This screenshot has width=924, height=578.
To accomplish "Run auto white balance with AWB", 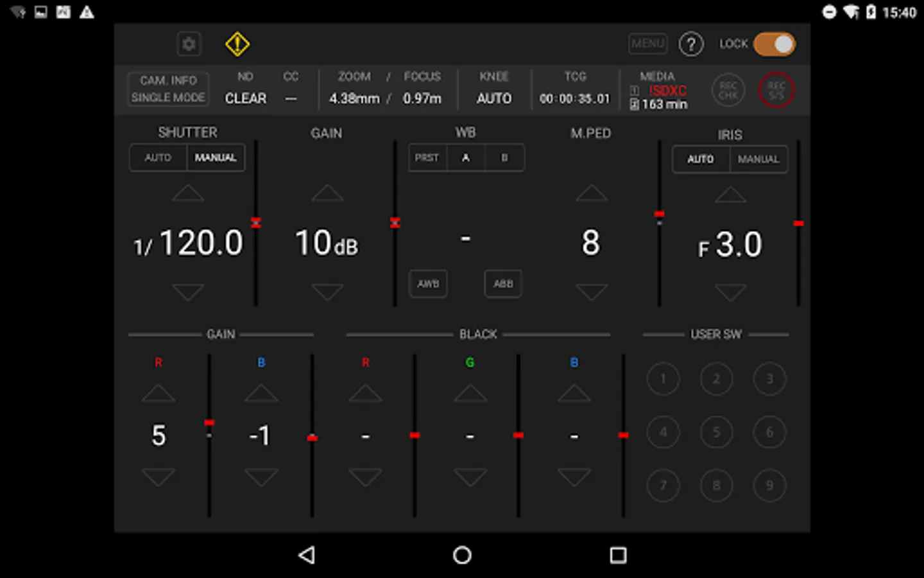I will (x=428, y=284).
